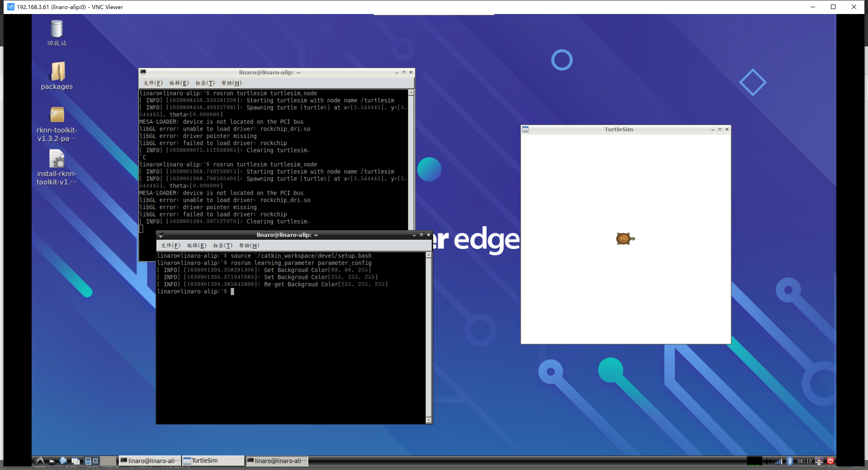Viewport: 868px width, 470px height.
Task: Select the install-rknn-toolkit script icon
Action: pos(57,168)
